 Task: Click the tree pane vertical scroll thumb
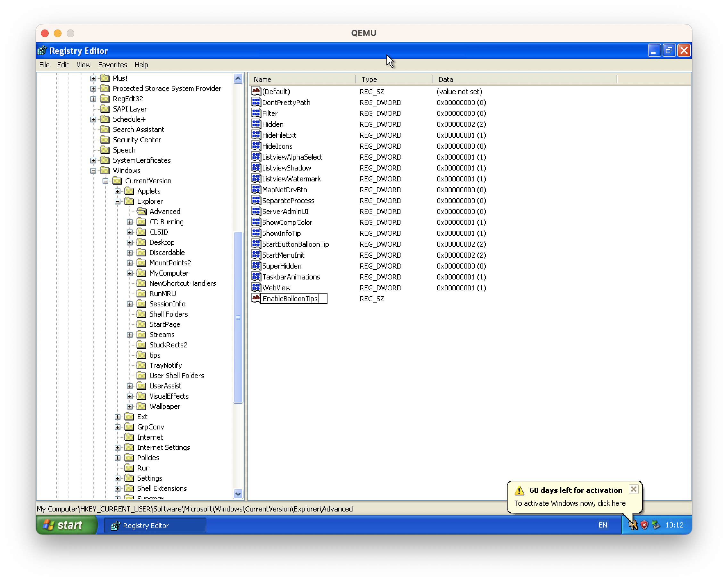point(238,317)
